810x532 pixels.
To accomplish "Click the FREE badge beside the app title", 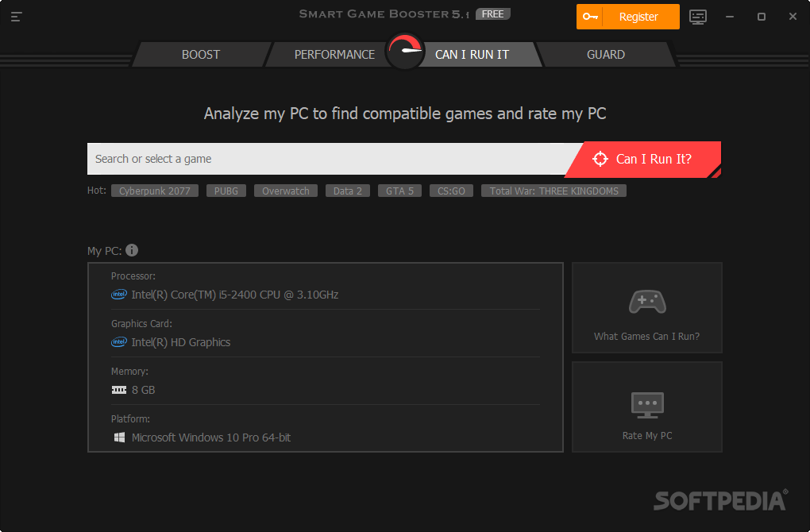I will 492,13.
